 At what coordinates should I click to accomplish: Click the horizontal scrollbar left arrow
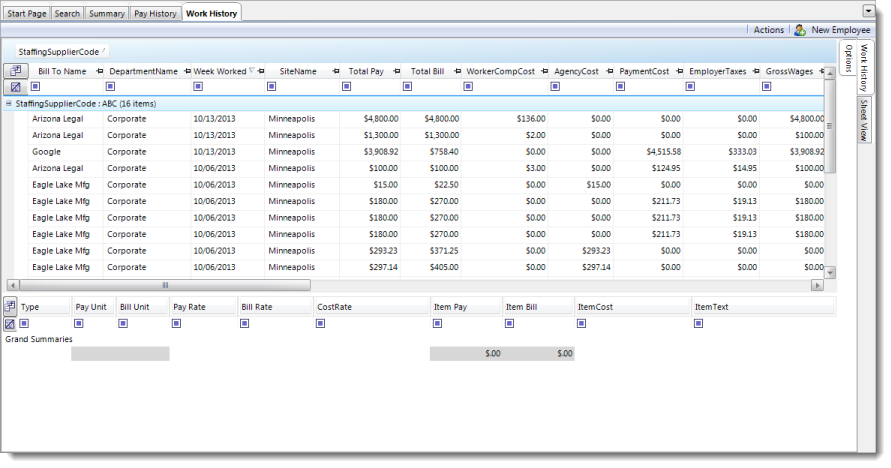13,285
